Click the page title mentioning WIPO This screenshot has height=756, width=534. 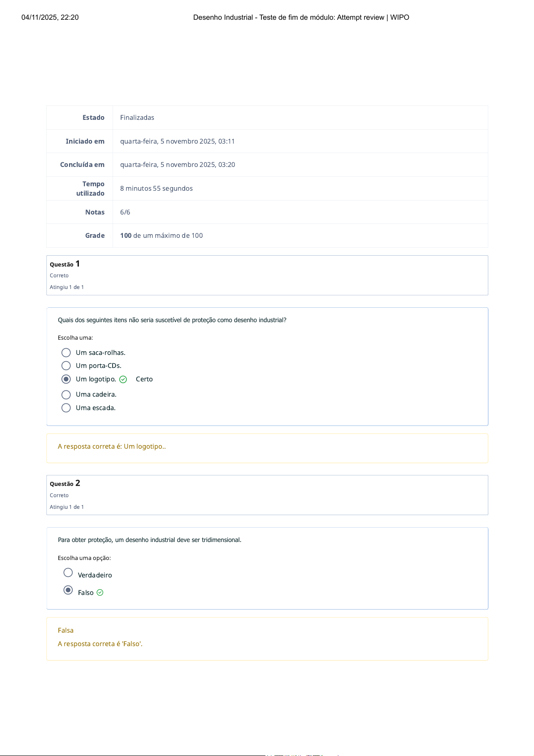click(301, 17)
